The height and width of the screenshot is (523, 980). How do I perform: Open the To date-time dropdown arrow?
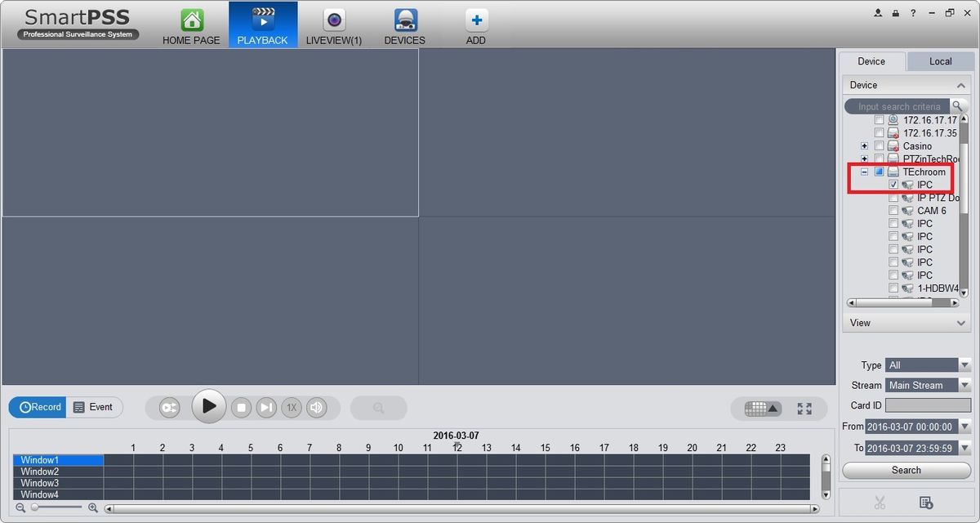tap(964, 448)
